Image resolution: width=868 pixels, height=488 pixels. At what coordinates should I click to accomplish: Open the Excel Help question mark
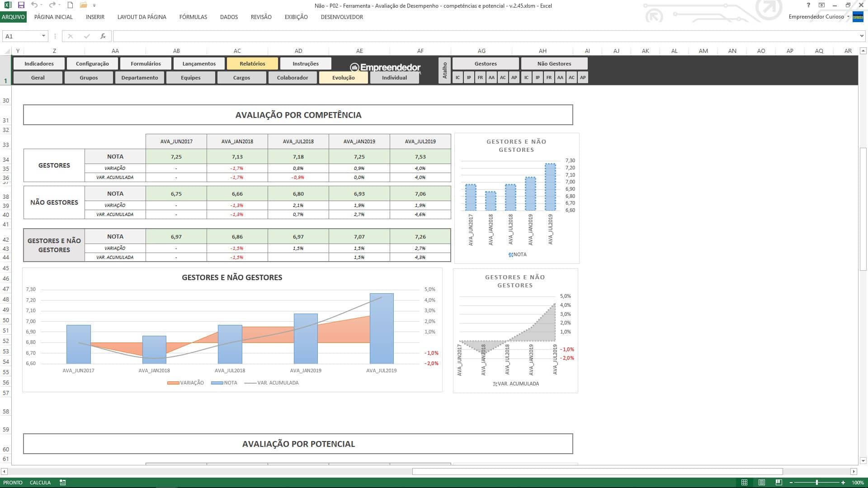[x=808, y=5]
